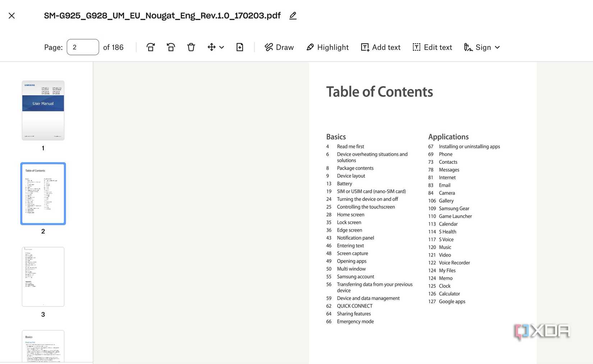Click the 'Home screen' entry
Screen dimensions: 593x364
tap(350, 215)
